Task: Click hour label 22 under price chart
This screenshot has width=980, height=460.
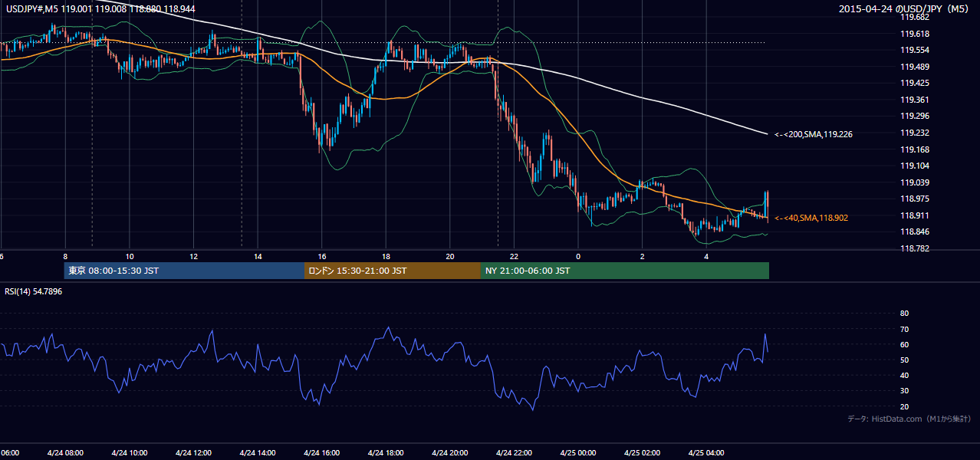Action: [x=514, y=256]
